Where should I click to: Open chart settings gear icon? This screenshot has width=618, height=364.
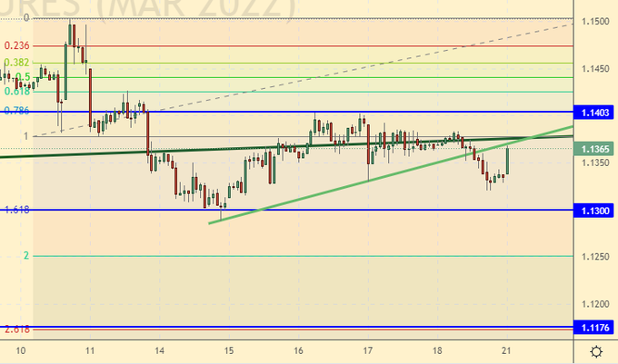click(x=595, y=351)
